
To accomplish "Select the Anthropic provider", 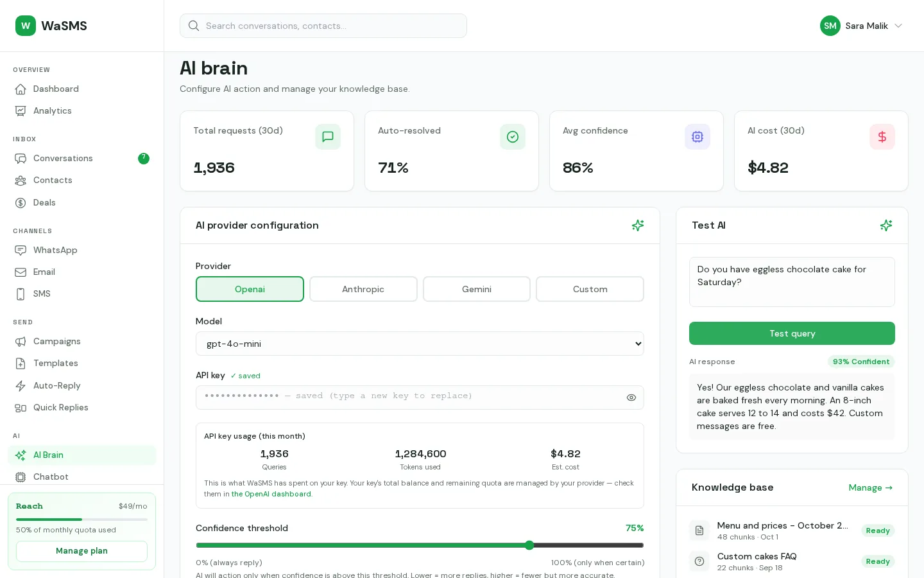I will click(363, 289).
